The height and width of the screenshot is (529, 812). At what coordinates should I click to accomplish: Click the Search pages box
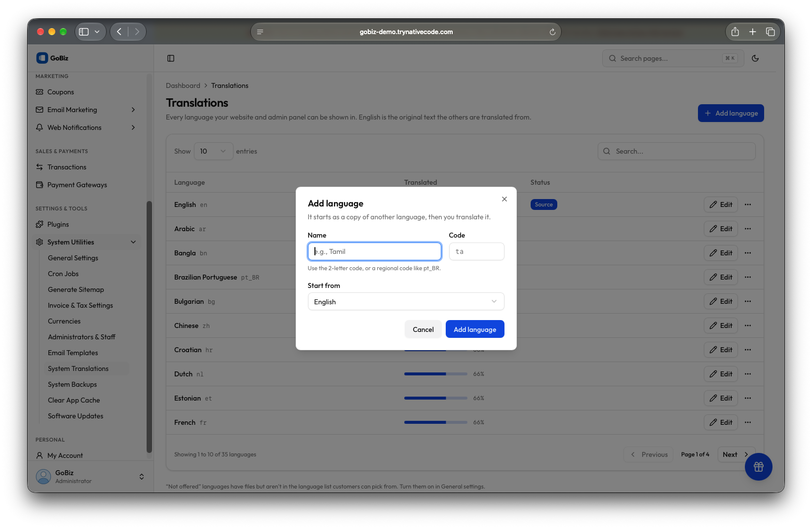pos(673,58)
